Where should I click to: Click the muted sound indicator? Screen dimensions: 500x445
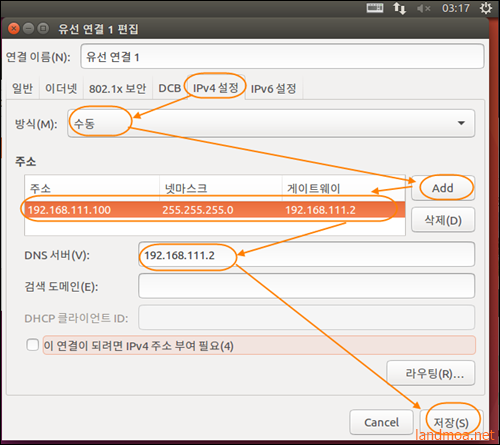click(x=423, y=8)
